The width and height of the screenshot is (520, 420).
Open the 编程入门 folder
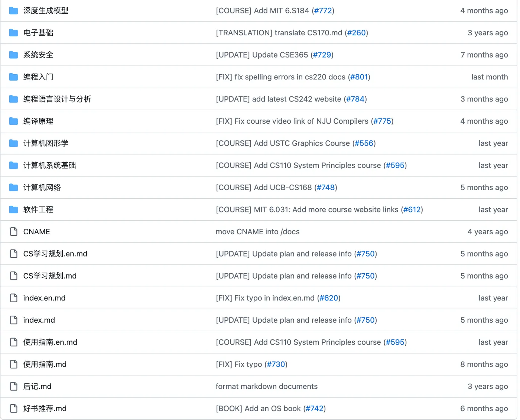(38, 77)
